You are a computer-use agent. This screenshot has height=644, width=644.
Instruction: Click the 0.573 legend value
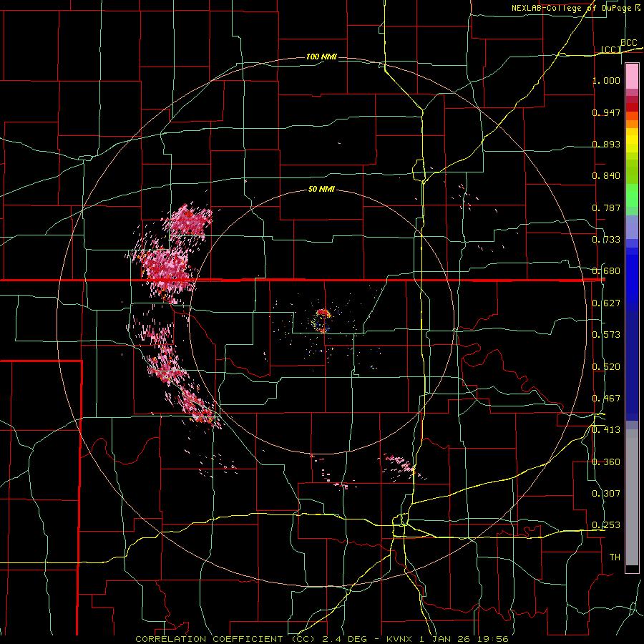coord(606,335)
